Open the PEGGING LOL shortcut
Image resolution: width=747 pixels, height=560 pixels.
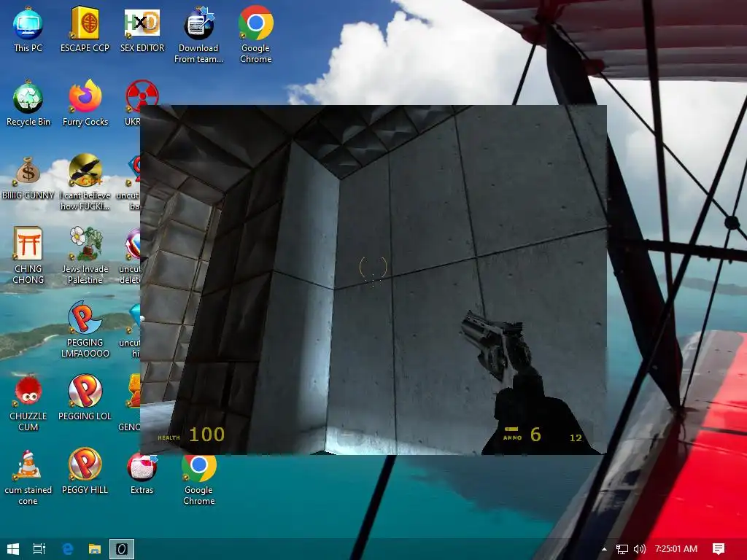click(85, 398)
